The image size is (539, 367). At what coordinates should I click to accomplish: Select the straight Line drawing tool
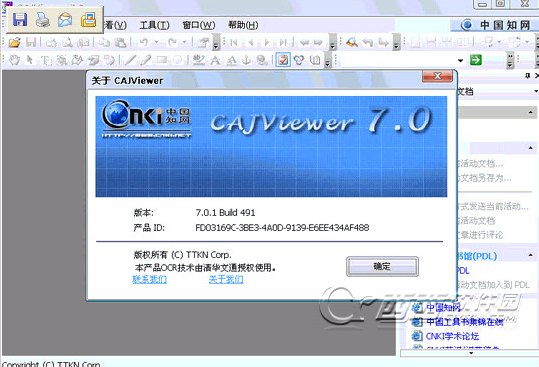pos(130,60)
